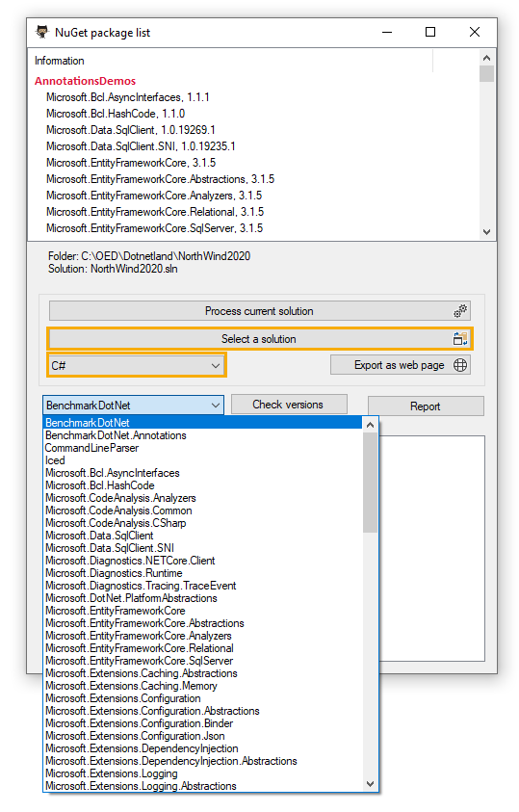The width and height of the screenshot is (519, 812).
Task: Click Microsoft.Data.SqlClient, 1.0.19269.1 row
Action: pos(131,130)
